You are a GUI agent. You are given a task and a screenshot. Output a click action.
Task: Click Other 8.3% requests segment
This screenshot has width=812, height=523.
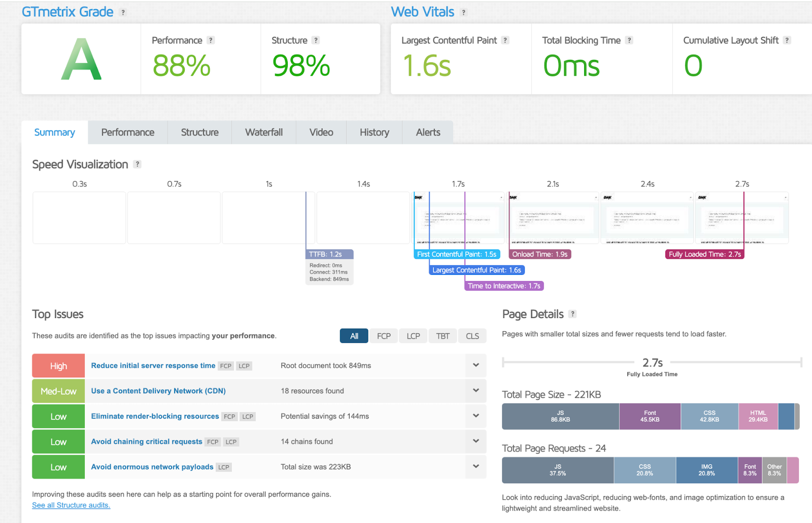[774, 470]
